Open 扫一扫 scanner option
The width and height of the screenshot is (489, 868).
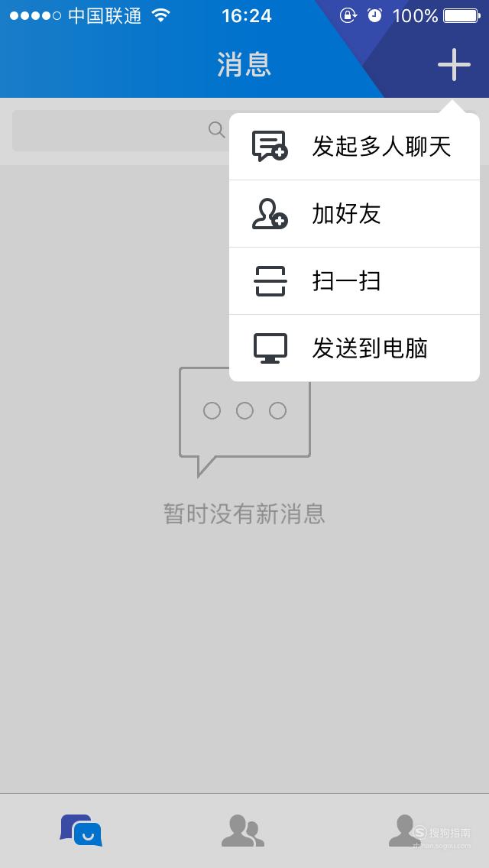pyautogui.click(x=355, y=281)
